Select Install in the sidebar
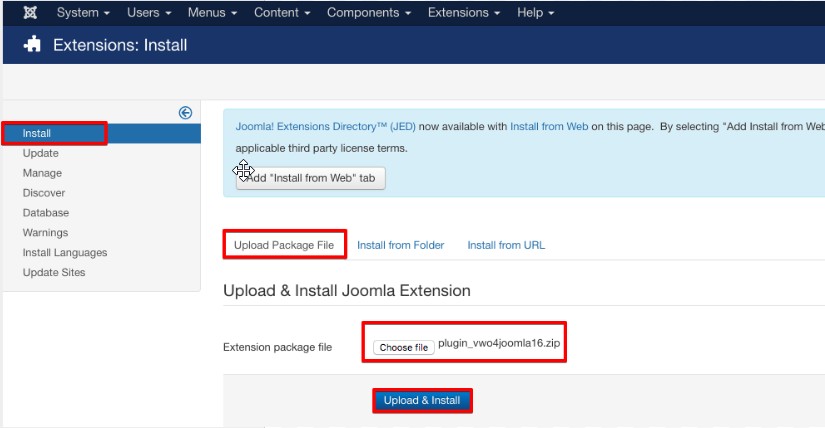The width and height of the screenshot is (825, 428). pyautogui.click(x=102, y=133)
